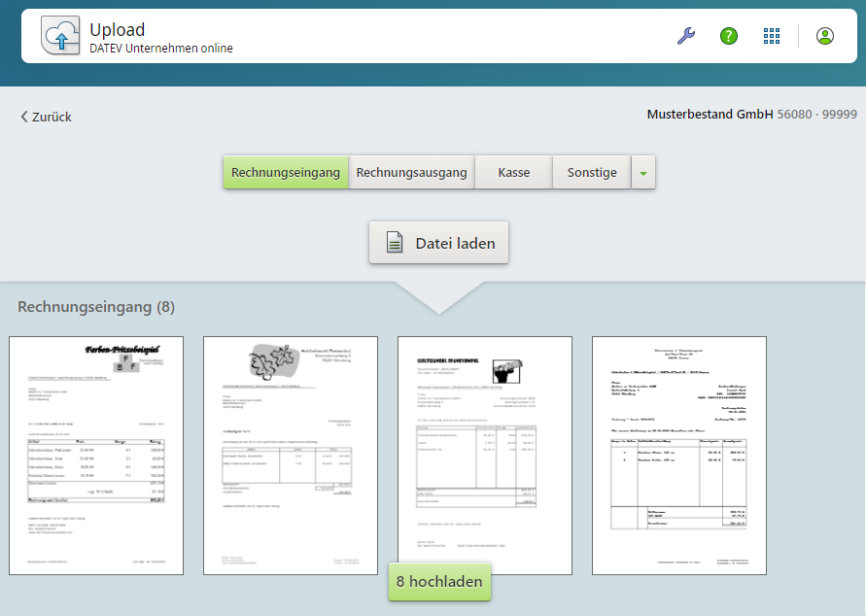
Task: Select the Rechnungseingang tab
Action: pyautogui.click(x=285, y=172)
